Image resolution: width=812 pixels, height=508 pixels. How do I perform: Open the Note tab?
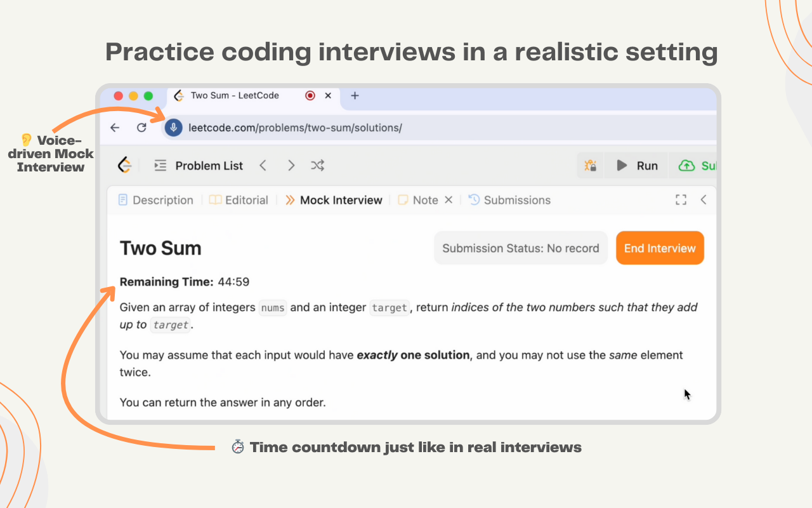tap(418, 200)
